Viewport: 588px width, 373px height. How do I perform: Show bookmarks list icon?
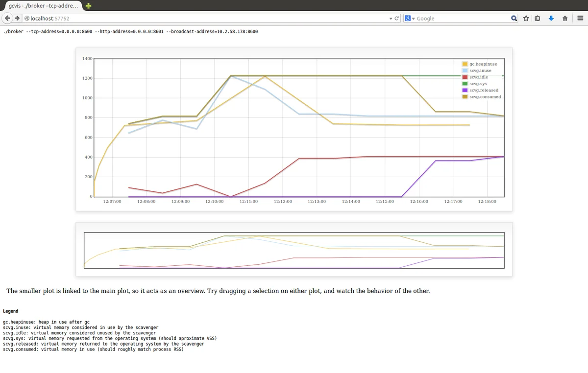coord(538,19)
